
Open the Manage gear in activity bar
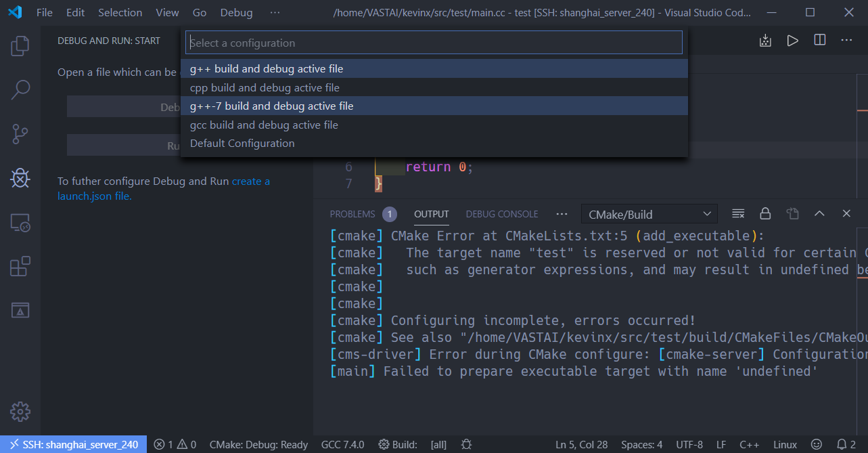click(20, 411)
